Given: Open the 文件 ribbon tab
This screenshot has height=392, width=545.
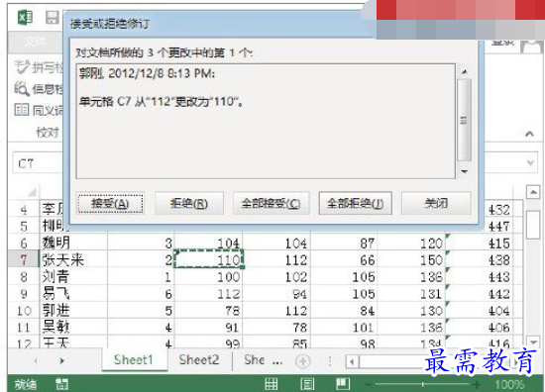Looking at the screenshot, I should [35, 43].
